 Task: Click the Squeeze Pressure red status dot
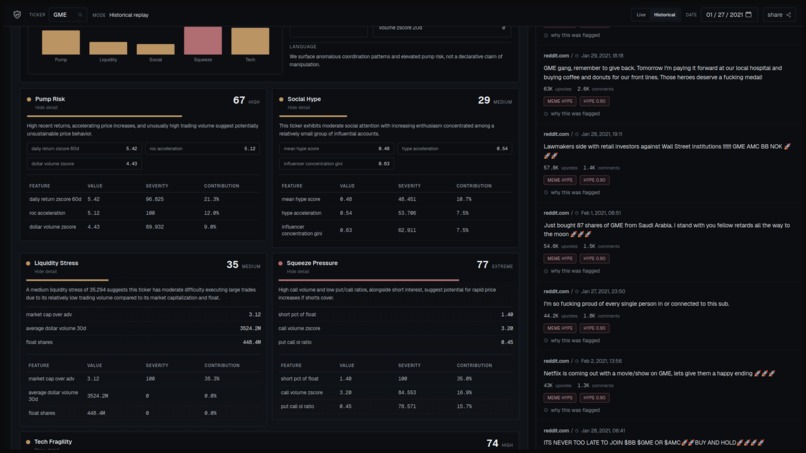280,263
